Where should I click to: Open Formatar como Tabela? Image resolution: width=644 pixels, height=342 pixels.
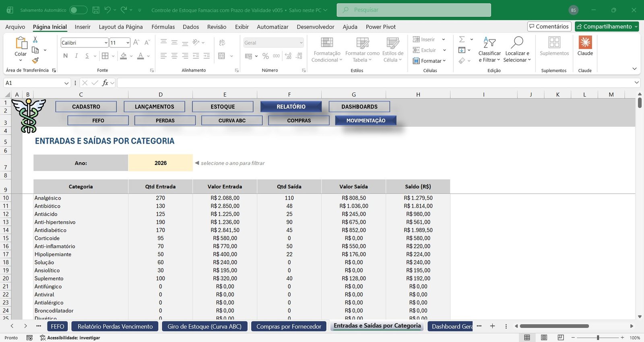click(362, 50)
